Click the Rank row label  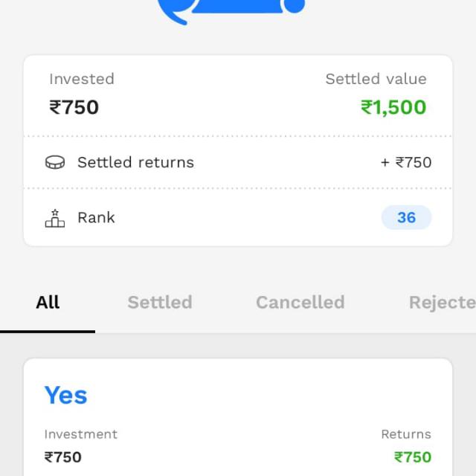point(96,218)
